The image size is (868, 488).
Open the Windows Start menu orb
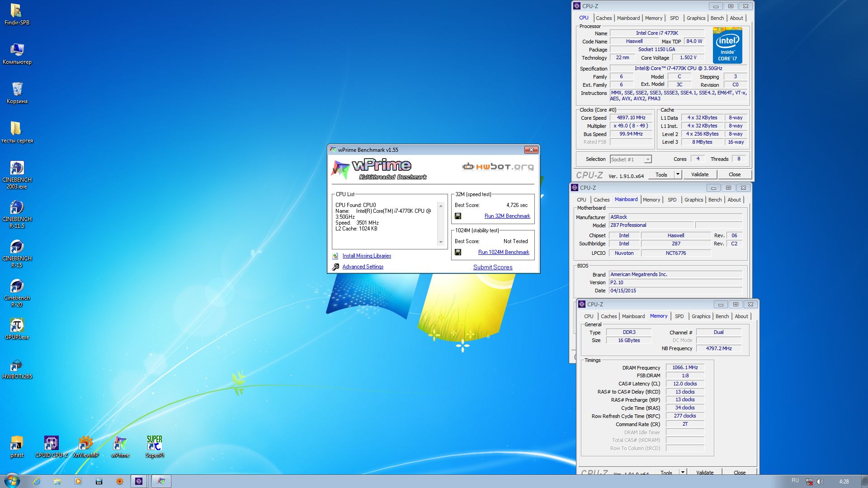point(12,481)
